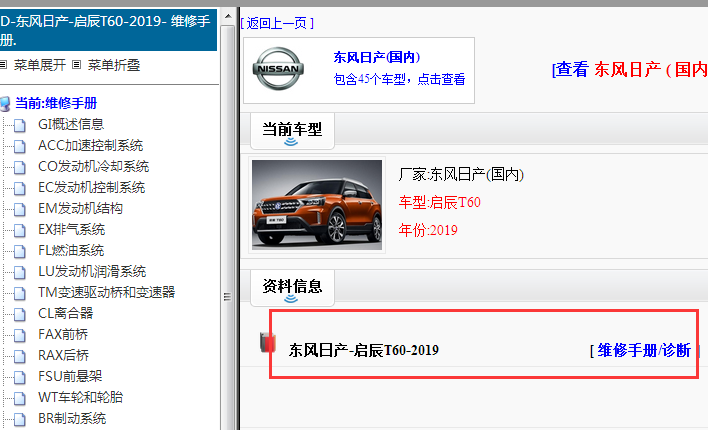Open 东风日产(国内) brand link
The width and height of the screenshot is (708, 430).
coord(377,57)
